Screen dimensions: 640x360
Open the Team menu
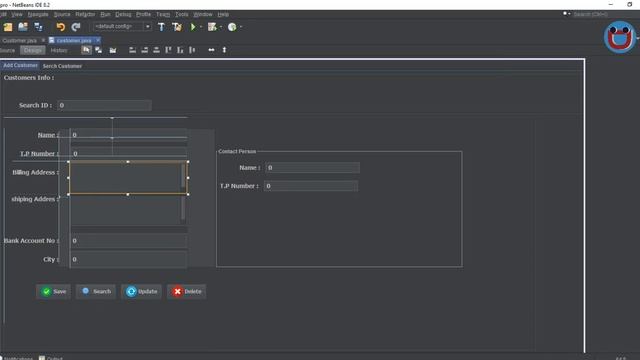[163, 14]
